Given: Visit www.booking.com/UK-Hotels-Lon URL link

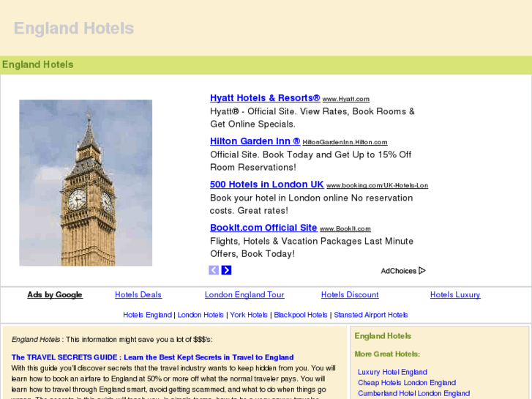Looking at the screenshot, I should [377, 185].
